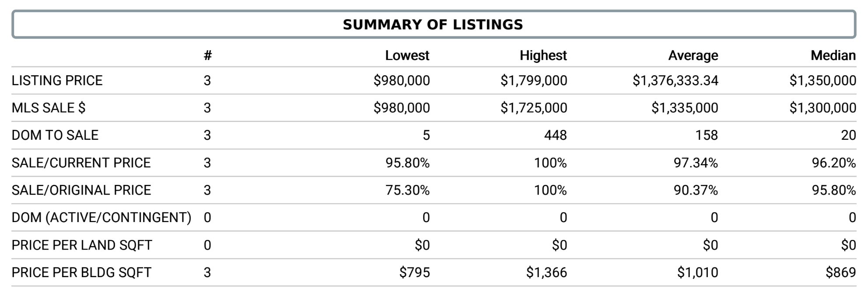The image size is (868, 299).
Task: Select the $1,376,333.34 average listing price
Action: coord(675,80)
